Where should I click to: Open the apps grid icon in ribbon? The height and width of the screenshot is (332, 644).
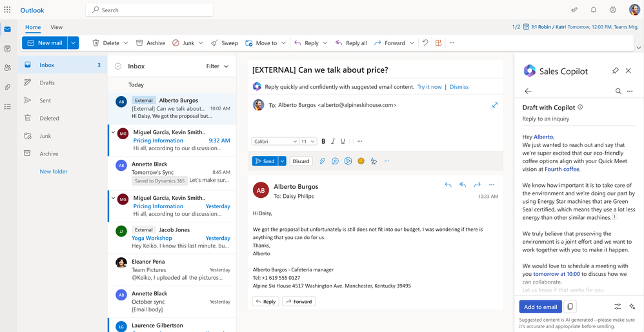click(439, 43)
